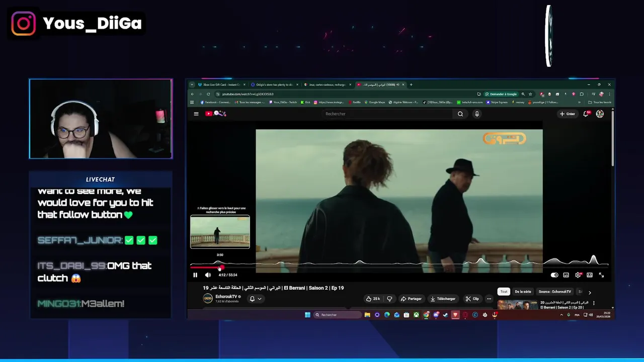Open the Windows Start button
This screenshot has width=644, height=362.
pyautogui.click(x=307, y=315)
